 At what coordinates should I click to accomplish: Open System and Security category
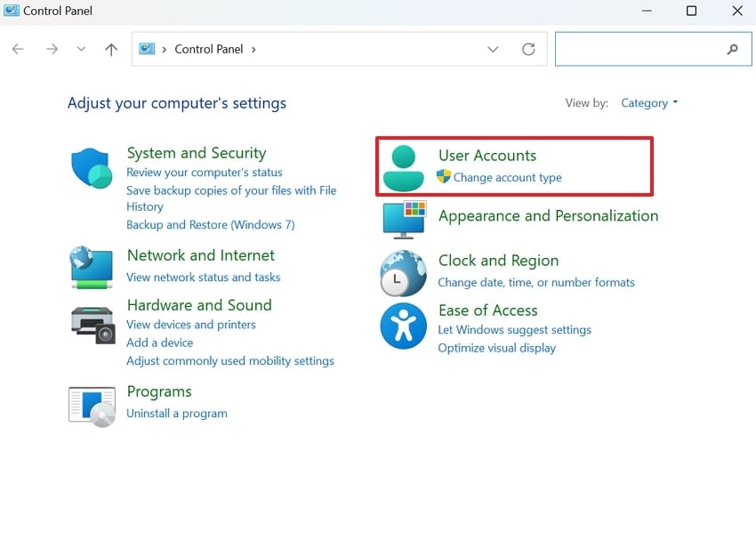coord(197,153)
